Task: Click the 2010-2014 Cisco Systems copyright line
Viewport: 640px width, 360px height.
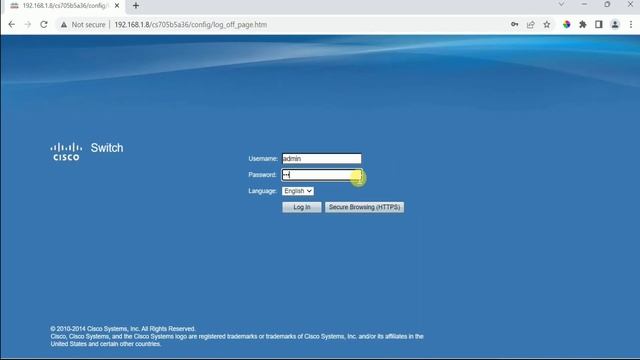Action: [123, 329]
